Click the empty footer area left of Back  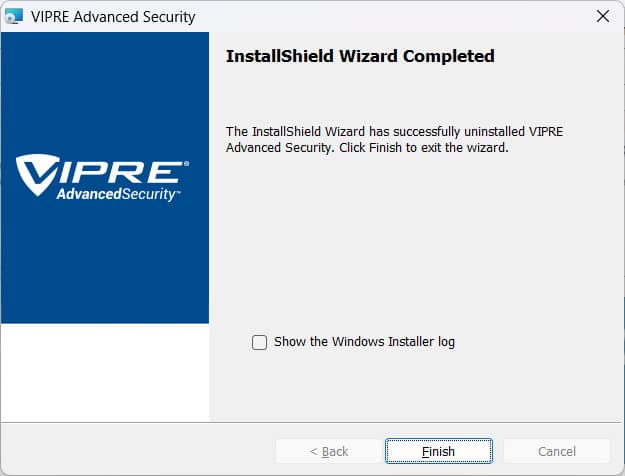[138, 450]
